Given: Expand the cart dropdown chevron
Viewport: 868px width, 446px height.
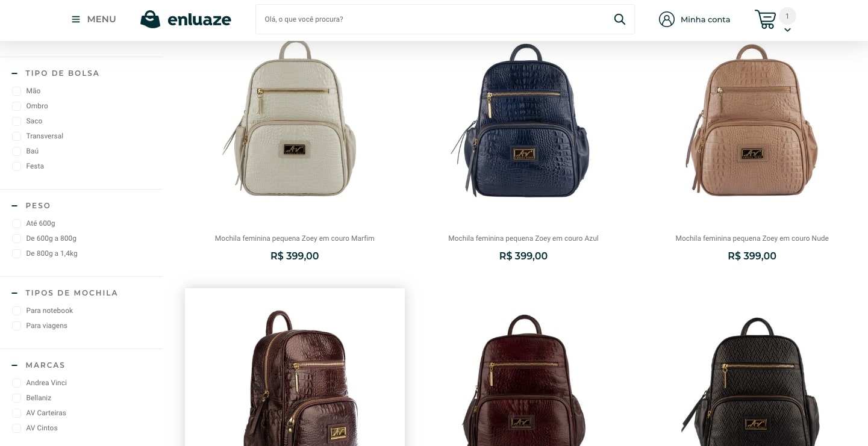Looking at the screenshot, I should [787, 30].
